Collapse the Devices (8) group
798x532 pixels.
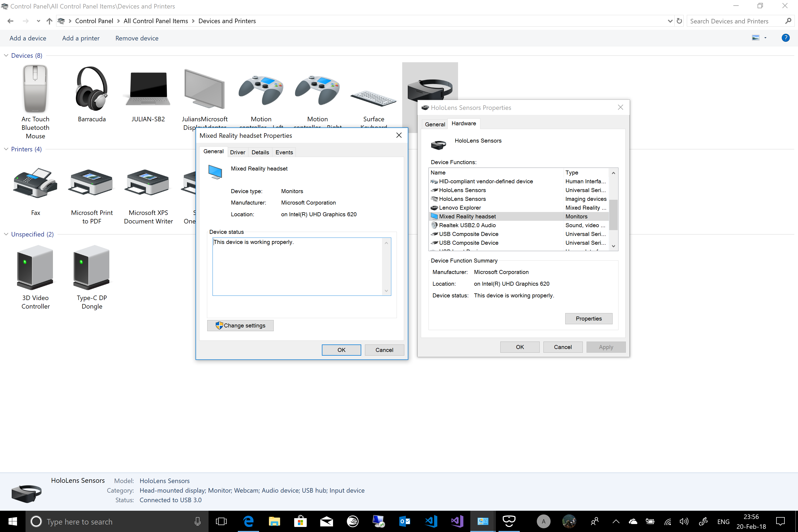point(6,55)
